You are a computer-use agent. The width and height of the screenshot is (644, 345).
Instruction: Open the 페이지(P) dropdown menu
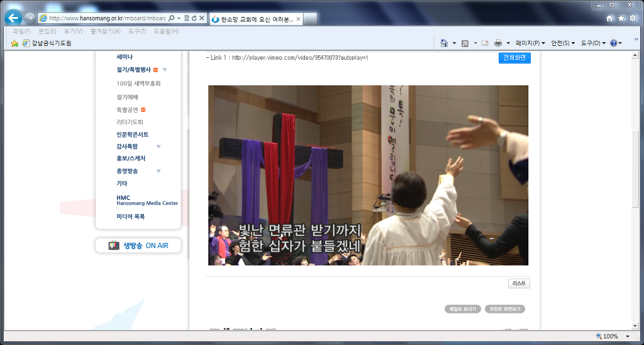530,43
